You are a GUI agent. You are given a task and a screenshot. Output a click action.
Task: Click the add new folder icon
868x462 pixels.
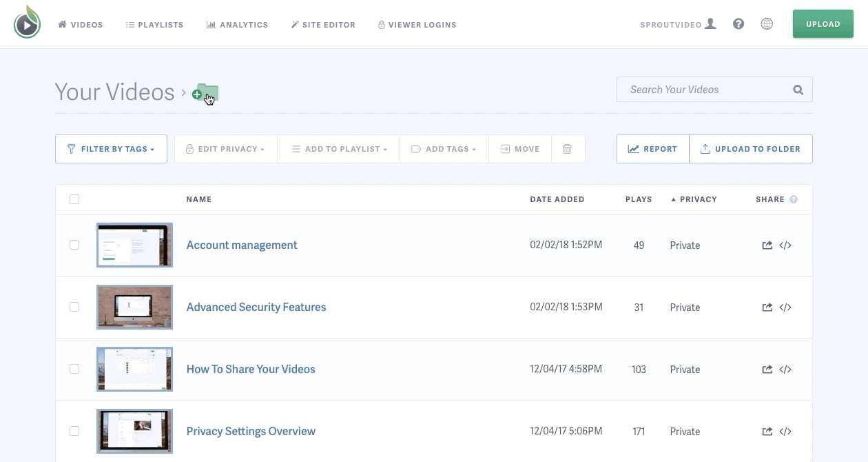point(205,93)
